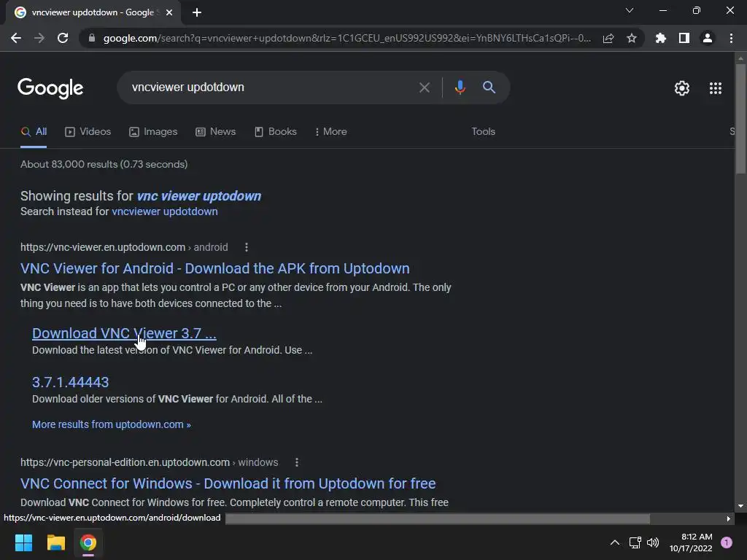Open a new browser tab
Image resolution: width=747 pixels, height=560 pixels.
(x=197, y=12)
